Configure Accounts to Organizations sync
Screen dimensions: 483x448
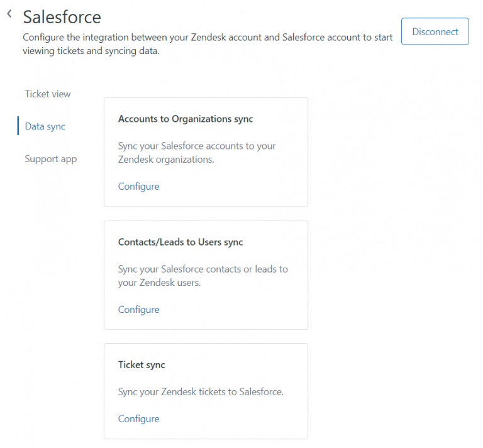[139, 187]
